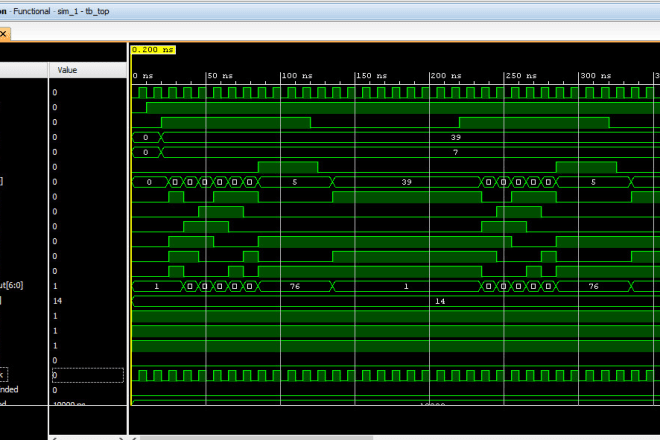Click the yellow 0.200 ns cursor label

tap(153, 49)
